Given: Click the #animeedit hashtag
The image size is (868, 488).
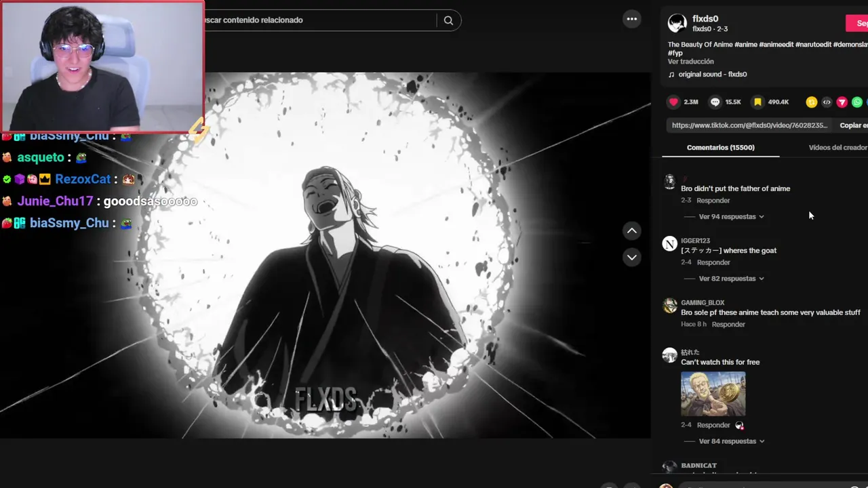Looking at the screenshot, I should point(776,45).
